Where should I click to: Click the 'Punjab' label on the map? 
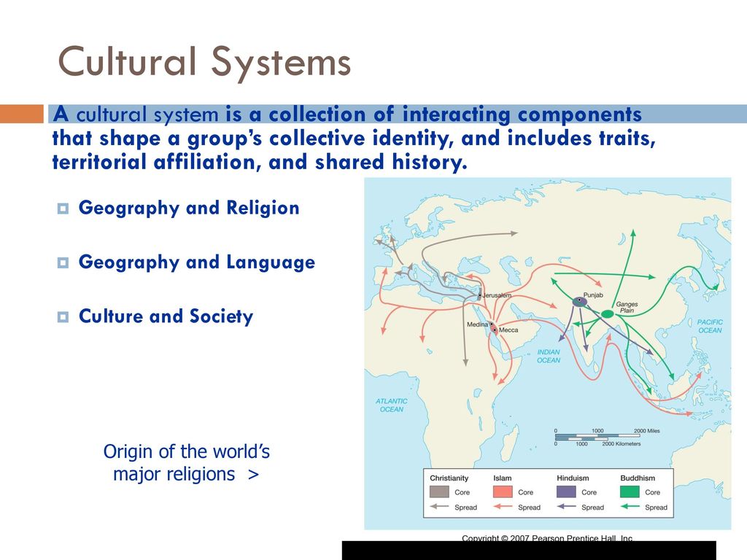point(593,295)
